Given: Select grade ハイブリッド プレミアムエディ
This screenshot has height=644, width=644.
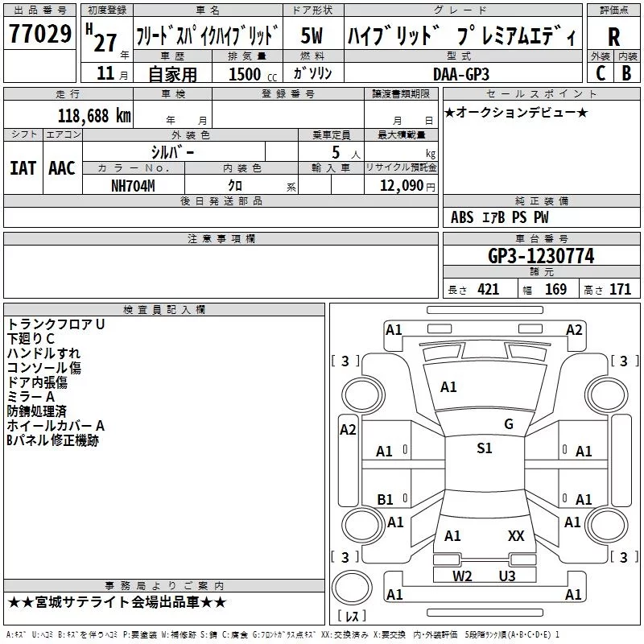Looking at the screenshot, I should pyautogui.click(x=462, y=35).
